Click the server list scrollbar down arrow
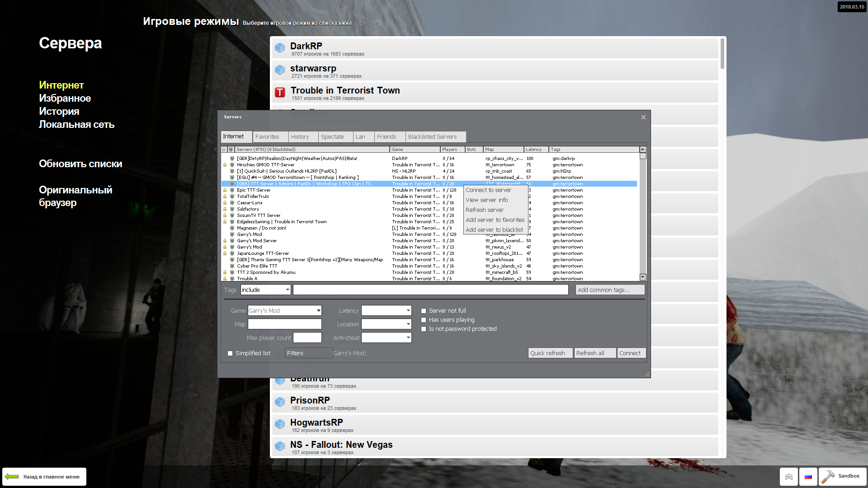 (643, 277)
